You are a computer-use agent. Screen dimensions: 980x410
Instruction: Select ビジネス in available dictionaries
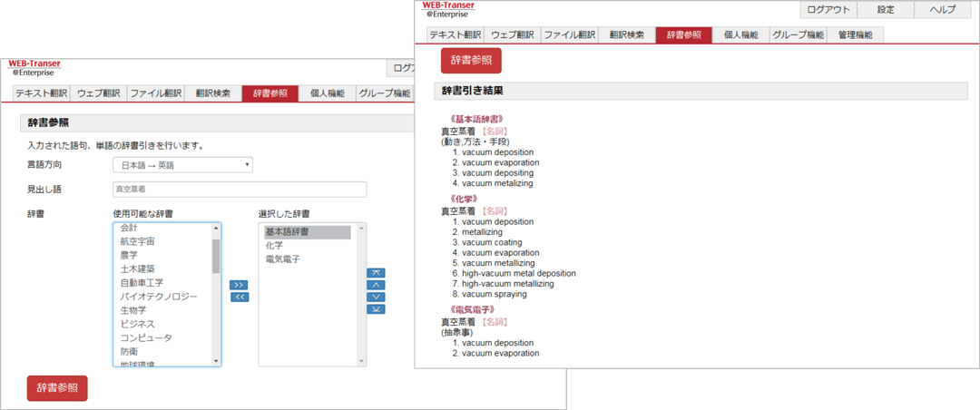click(138, 324)
